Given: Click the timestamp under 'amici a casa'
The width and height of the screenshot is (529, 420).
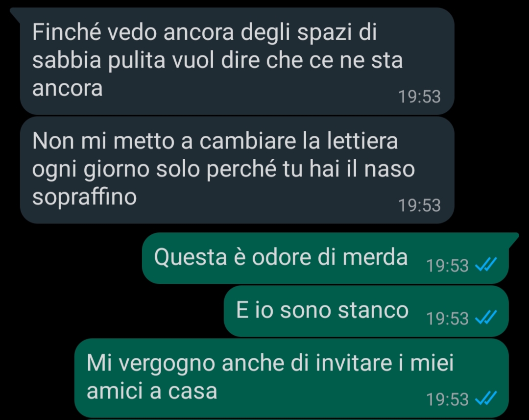Looking at the screenshot, I should [447, 399].
